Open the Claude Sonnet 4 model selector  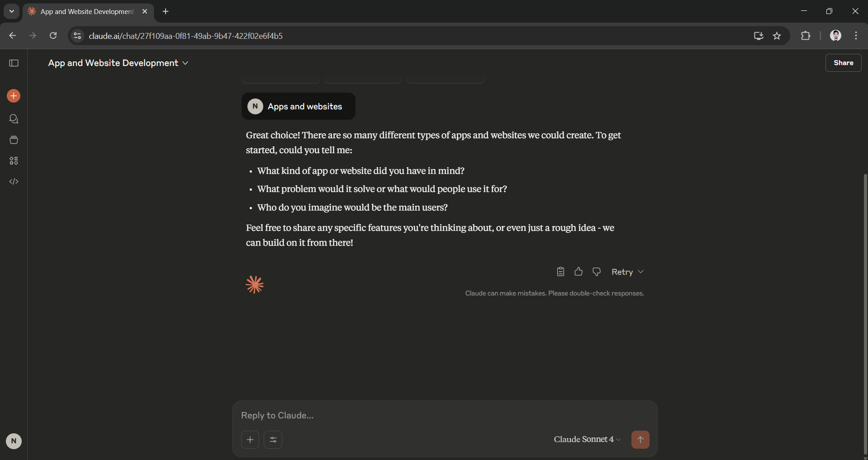click(x=587, y=439)
